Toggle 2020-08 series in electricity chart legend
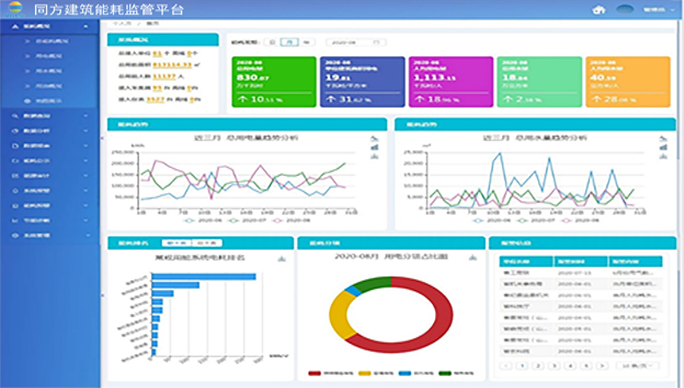684x388 pixels. tap(291, 221)
